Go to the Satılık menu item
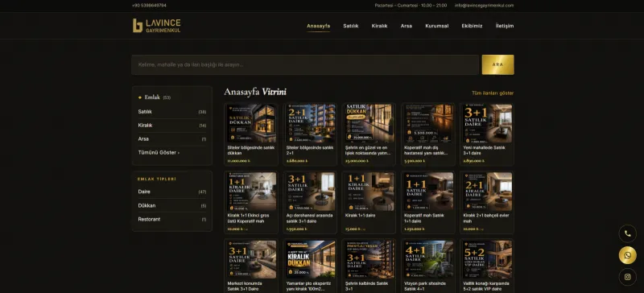Image resolution: width=644 pixels, height=293 pixels. coord(351,26)
